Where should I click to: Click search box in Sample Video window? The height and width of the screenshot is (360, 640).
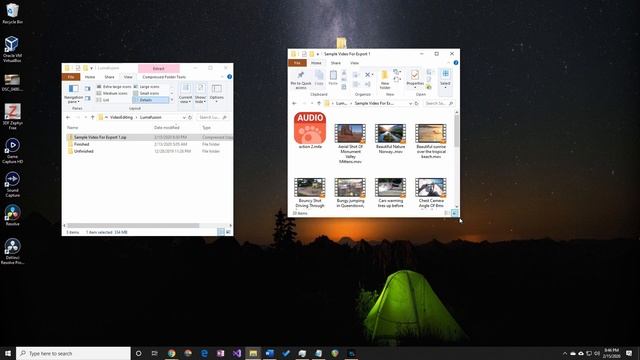coord(439,103)
